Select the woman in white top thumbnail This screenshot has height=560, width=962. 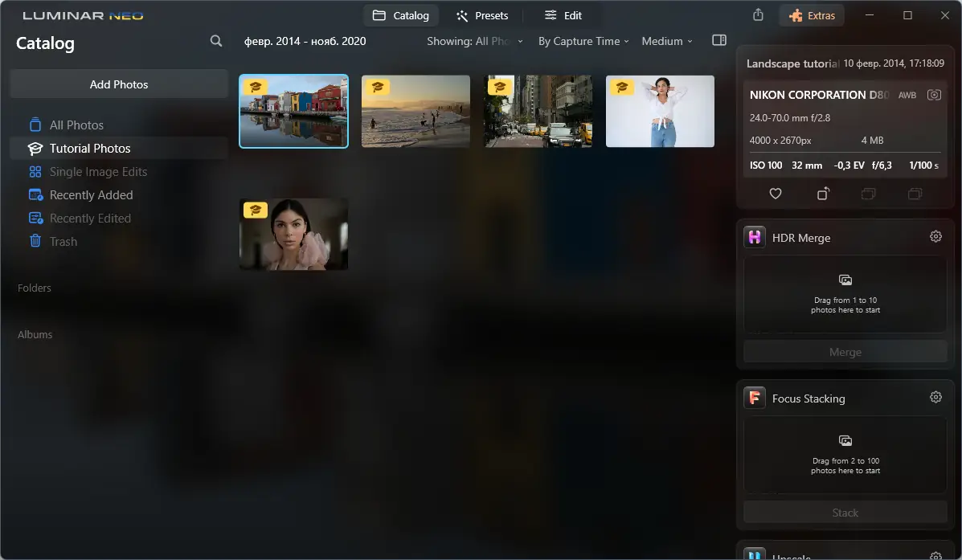[660, 111]
